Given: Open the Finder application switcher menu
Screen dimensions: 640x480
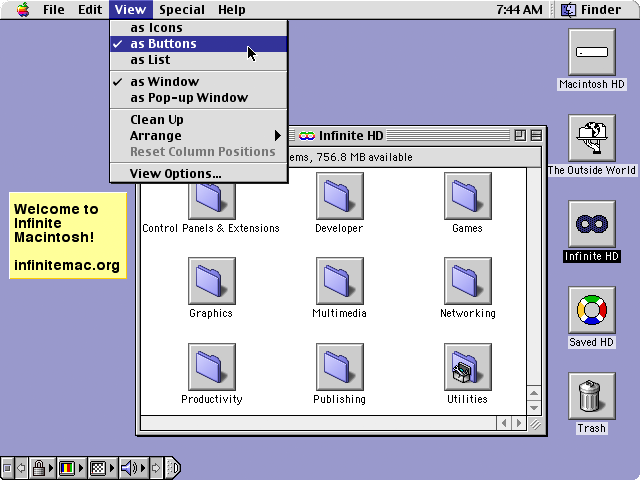Looking at the screenshot, I should point(590,10).
